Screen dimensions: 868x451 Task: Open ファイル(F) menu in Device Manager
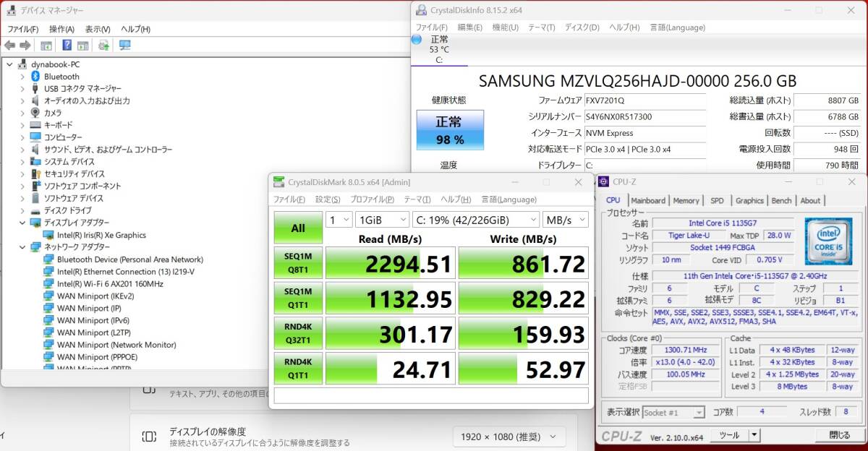point(23,29)
